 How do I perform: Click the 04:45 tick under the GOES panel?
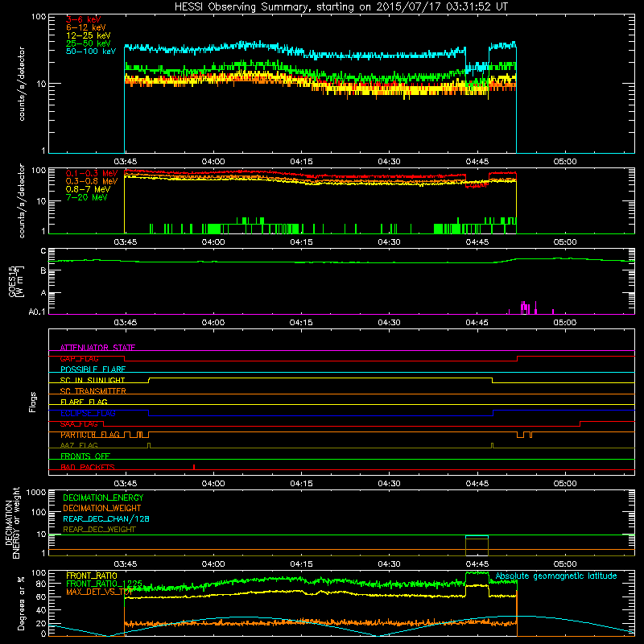[477, 323]
